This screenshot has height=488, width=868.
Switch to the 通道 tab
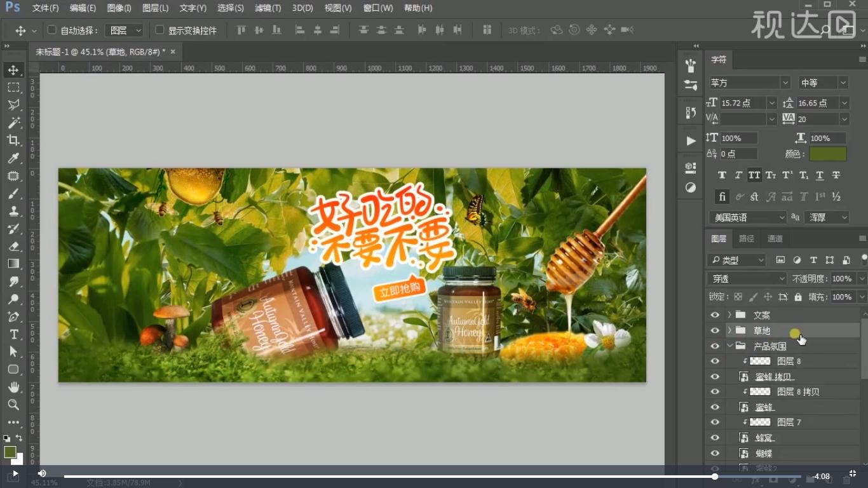tap(775, 239)
